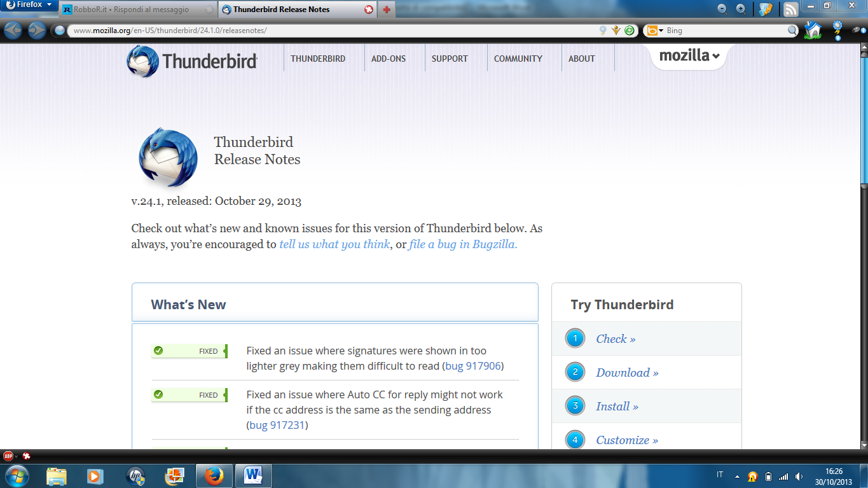Click the red icon next to ABP
868x488 pixels.
click(x=27, y=456)
